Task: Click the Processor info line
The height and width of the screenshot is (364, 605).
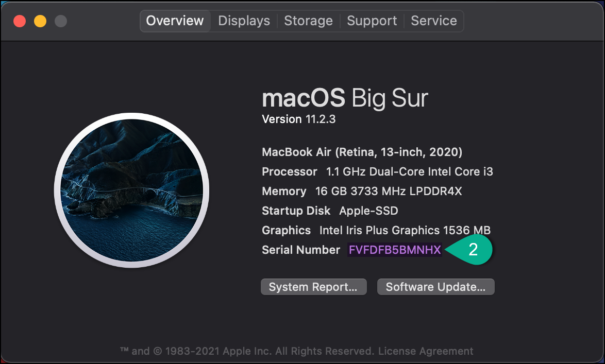Action: [377, 172]
